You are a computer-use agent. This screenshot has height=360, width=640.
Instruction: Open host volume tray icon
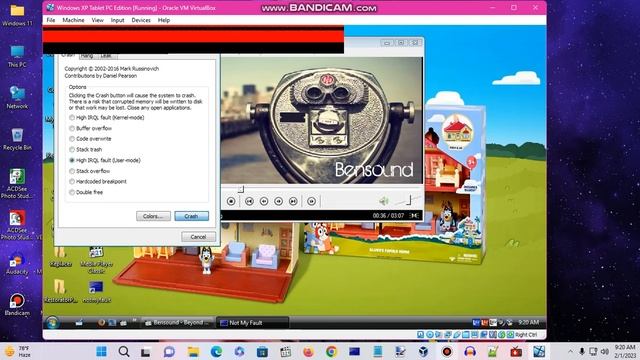pyautogui.click(x=605, y=351)
